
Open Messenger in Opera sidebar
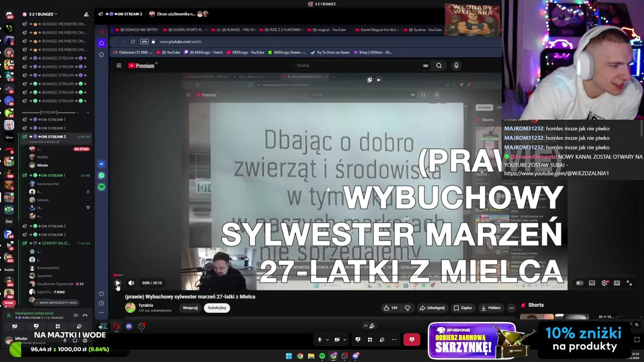[x=101, y=164]
